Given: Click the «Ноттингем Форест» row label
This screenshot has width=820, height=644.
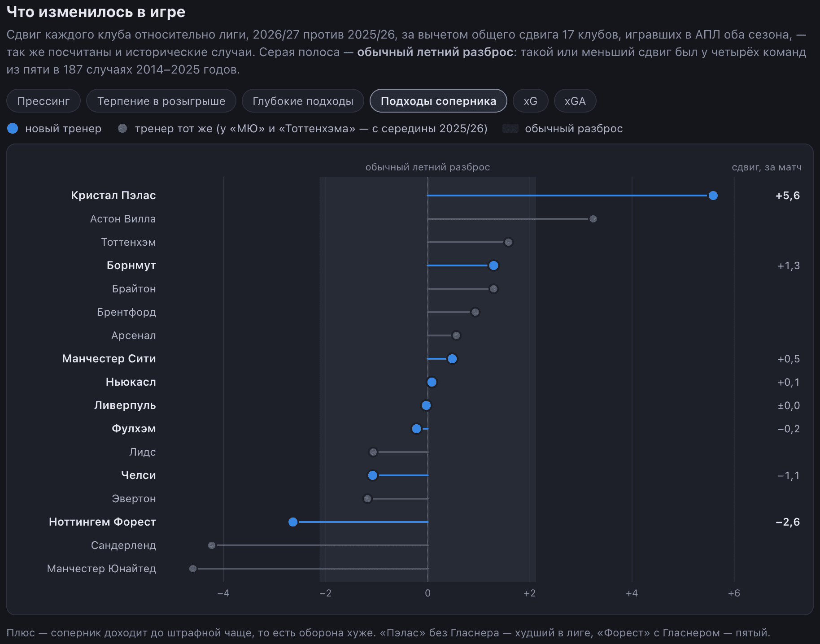Looking at the screenshot, I should 102,522.
